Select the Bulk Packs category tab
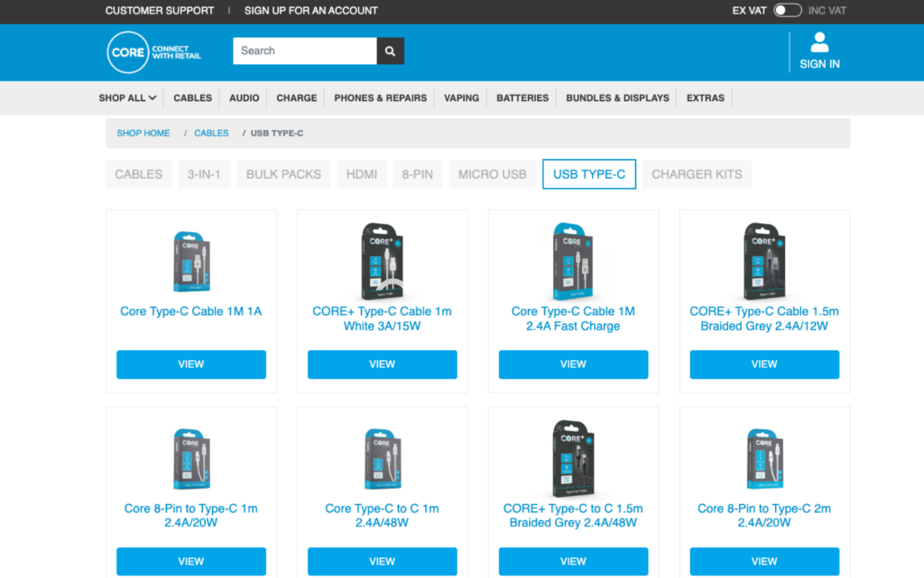 click(283, 174)
